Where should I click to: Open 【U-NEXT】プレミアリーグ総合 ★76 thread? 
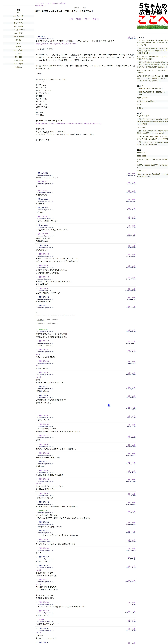click(150, 89)
